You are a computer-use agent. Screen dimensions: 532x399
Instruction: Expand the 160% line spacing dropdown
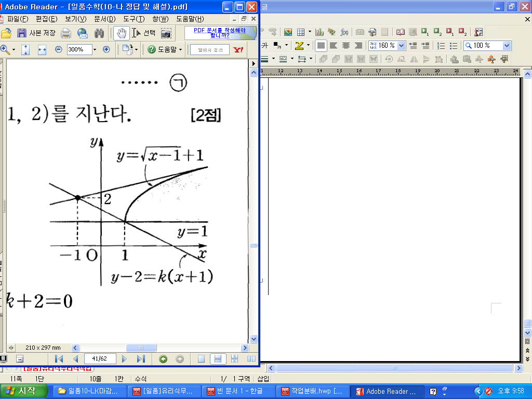pyautogui.click(x=401, y=46)
